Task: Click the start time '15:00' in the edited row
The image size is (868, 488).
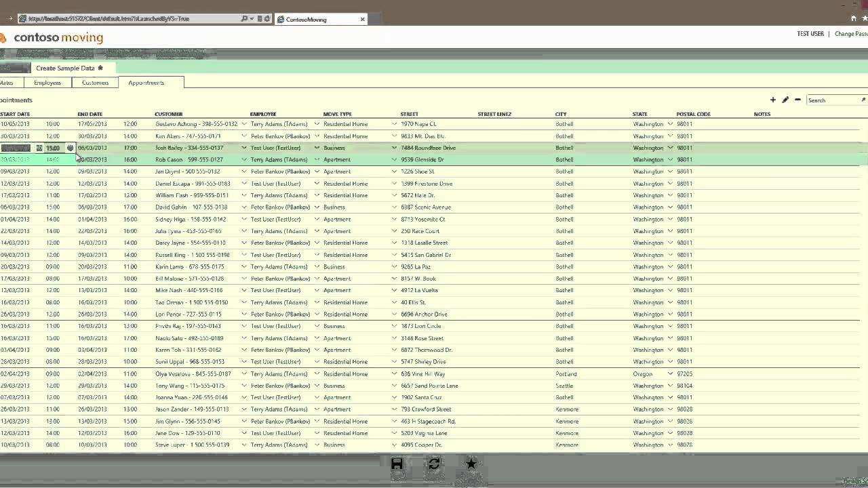Action: [52, 148]
